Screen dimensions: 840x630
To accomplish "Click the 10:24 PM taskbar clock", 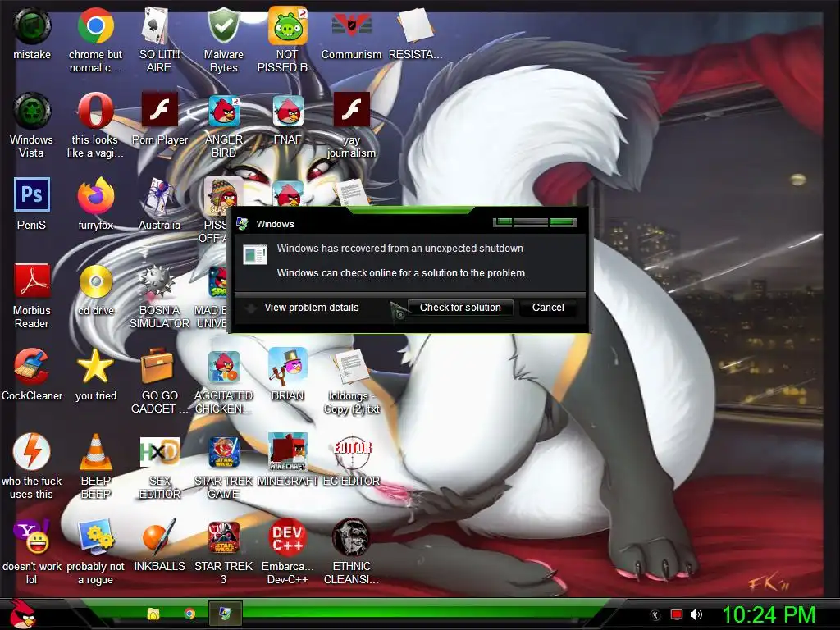I will point(769,614).
